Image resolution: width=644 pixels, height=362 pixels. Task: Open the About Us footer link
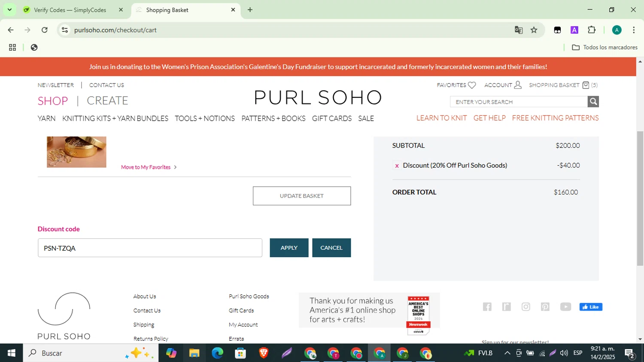click(x=145, y=296)
